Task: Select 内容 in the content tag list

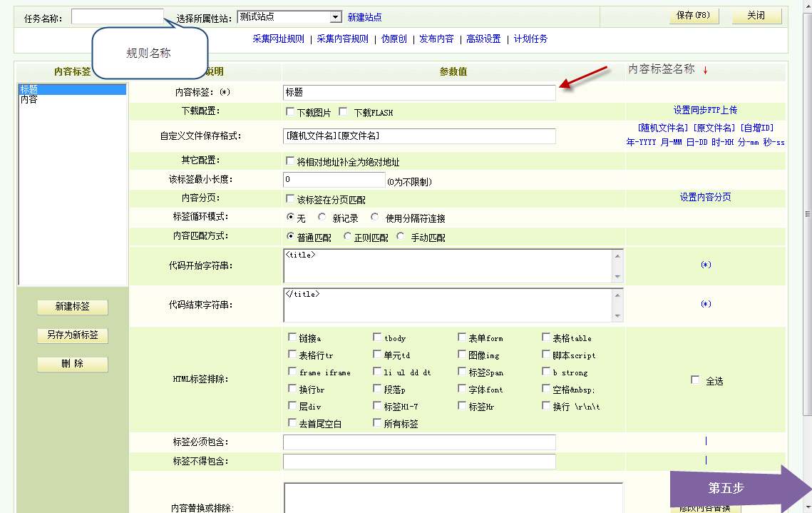Action: click(x=73, y=99)
